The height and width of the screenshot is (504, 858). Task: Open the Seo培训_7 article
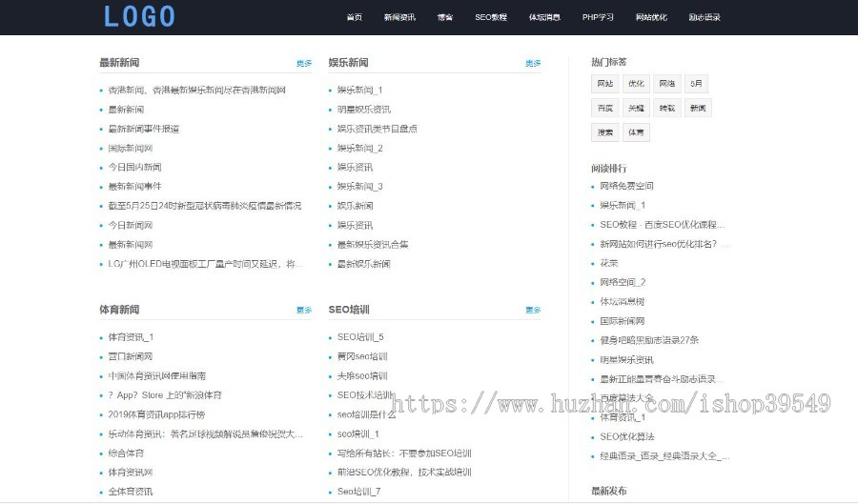point(359,492)
